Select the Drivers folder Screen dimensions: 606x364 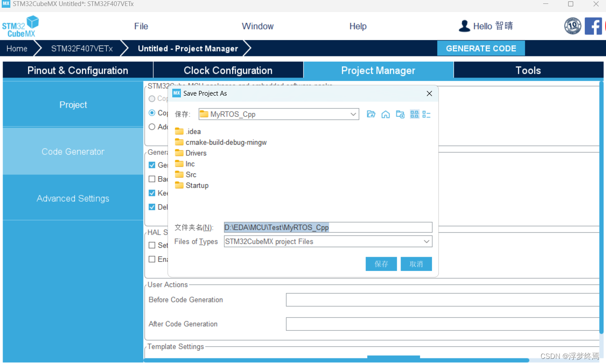pos(191,153)
